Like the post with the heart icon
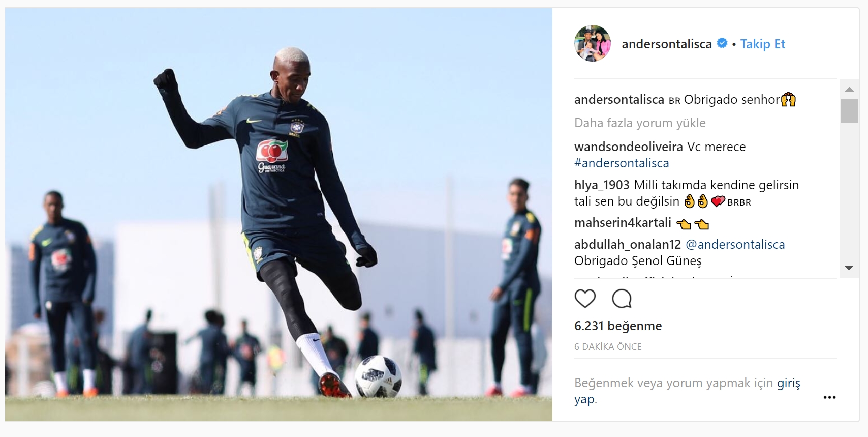Screen dimensions: 868x437 pyautogui.click(x=585, y=299)
